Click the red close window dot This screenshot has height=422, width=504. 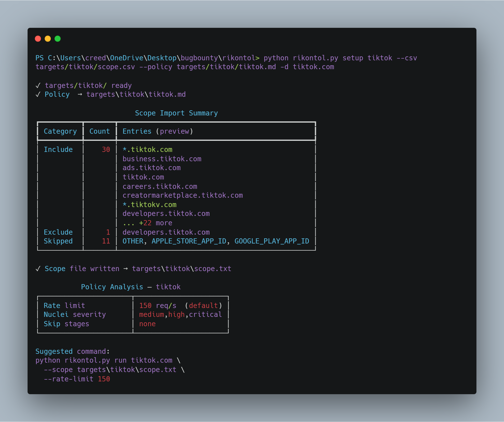(38, 39)
